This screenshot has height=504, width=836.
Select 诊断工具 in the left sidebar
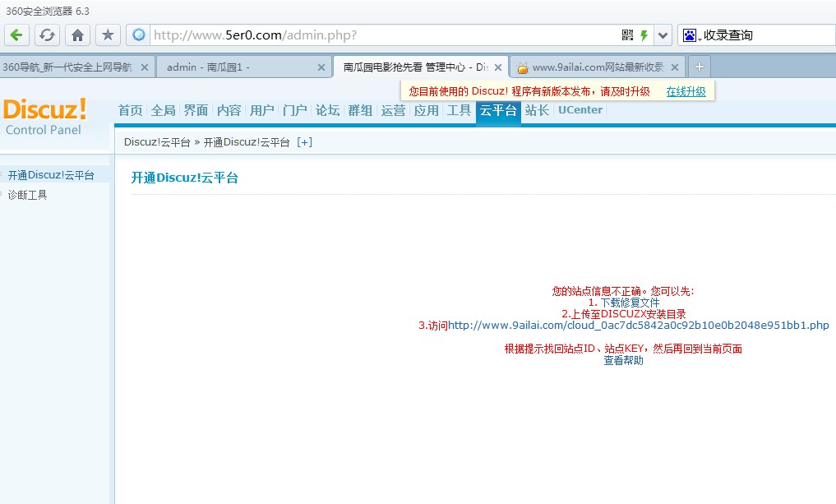(x=27, y=195)
